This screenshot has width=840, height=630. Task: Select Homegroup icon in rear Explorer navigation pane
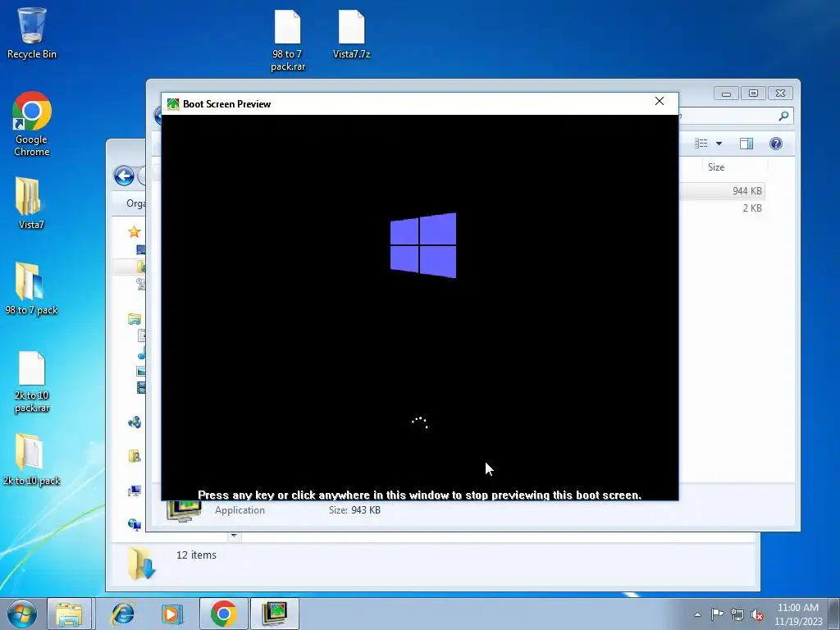coord(135,422)
